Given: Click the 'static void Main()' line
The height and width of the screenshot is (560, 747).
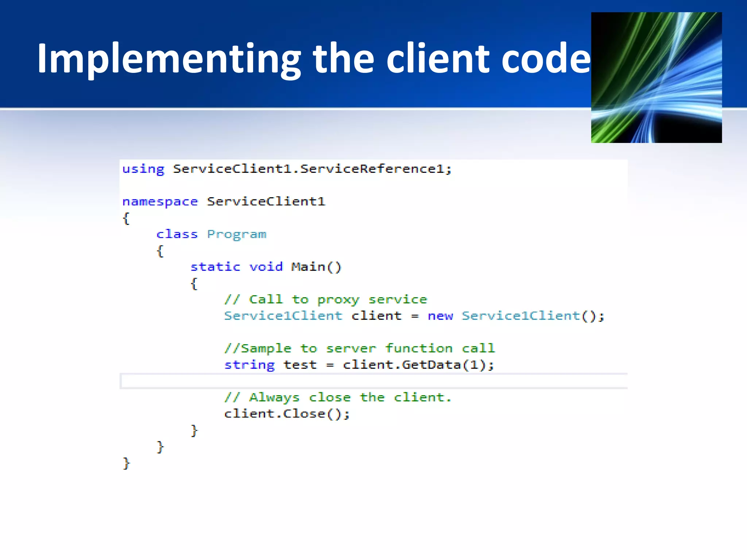Looking at the screenshot, I should pos(266,267).
